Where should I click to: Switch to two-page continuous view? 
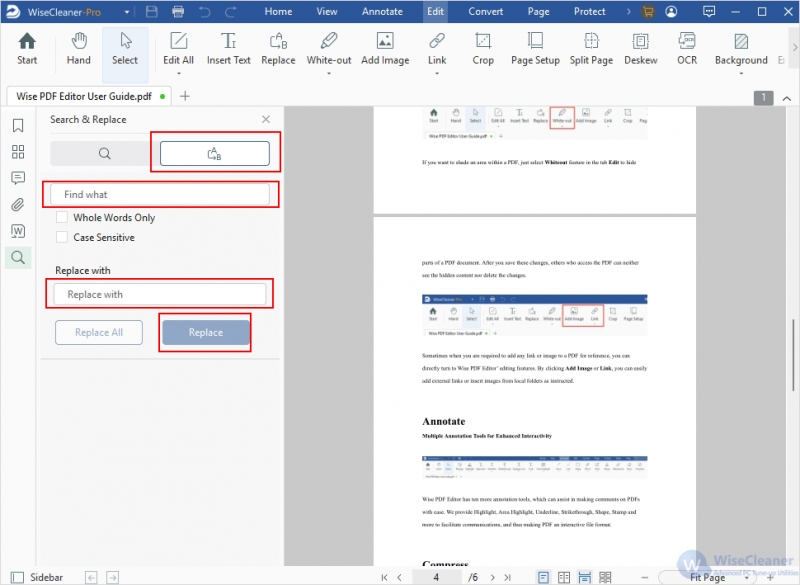605,577
